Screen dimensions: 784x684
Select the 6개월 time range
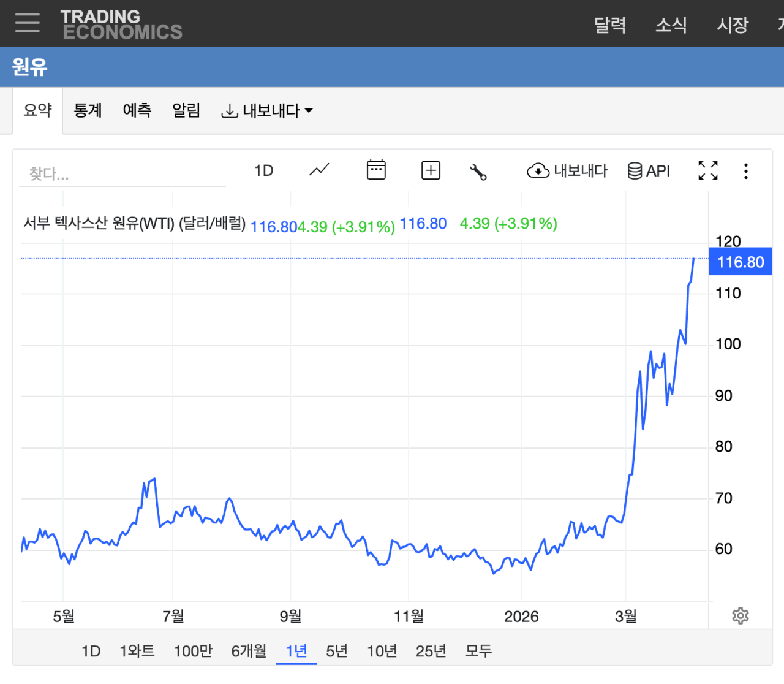pos(249,651)
